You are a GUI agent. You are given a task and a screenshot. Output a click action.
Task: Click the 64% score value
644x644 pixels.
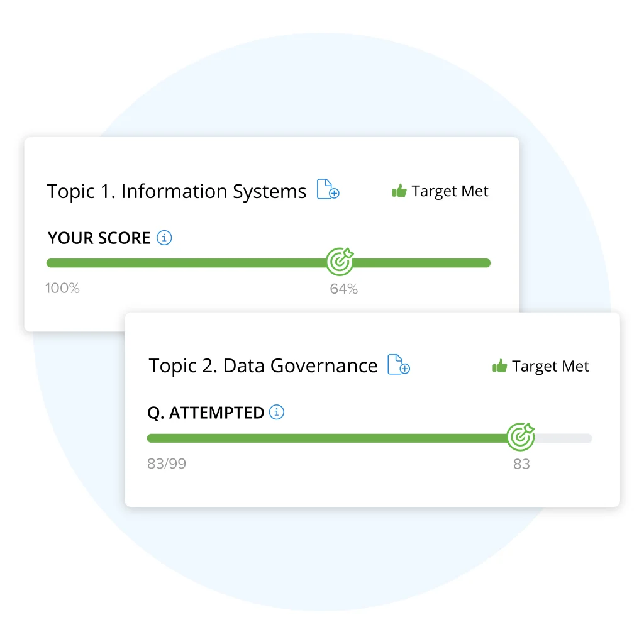coord(343,289)
